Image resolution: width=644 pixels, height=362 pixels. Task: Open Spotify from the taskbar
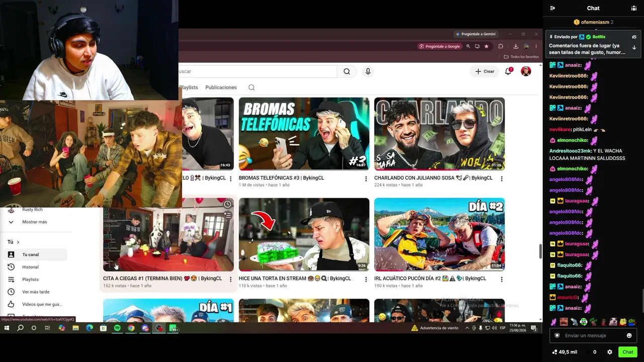117,328
